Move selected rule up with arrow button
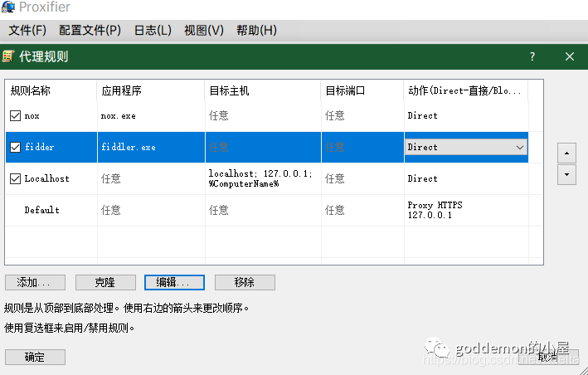Image resolution: width=588 pixels, height=375 pixels. [x=566, y=153]
